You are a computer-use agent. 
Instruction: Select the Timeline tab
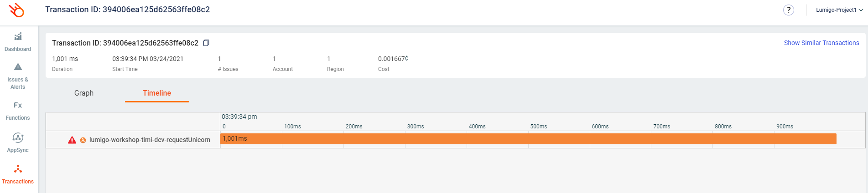(x=157, y=93)
